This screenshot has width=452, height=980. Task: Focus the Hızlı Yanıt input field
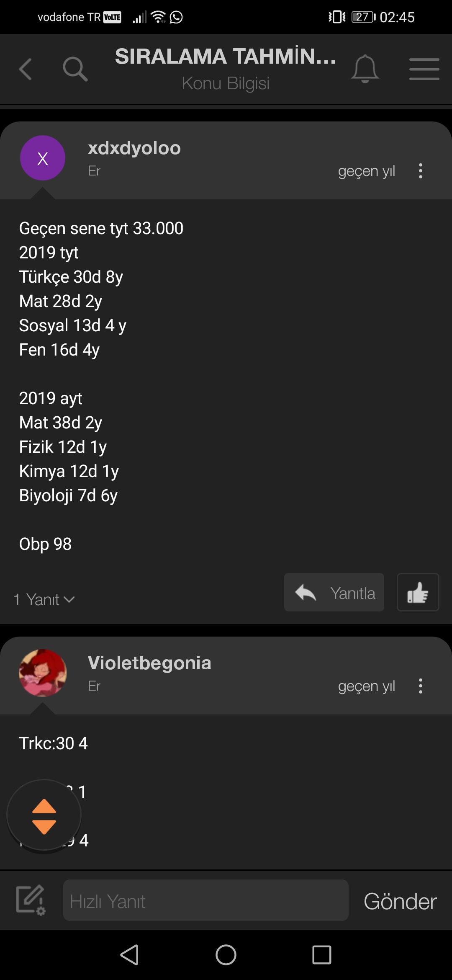205,900
